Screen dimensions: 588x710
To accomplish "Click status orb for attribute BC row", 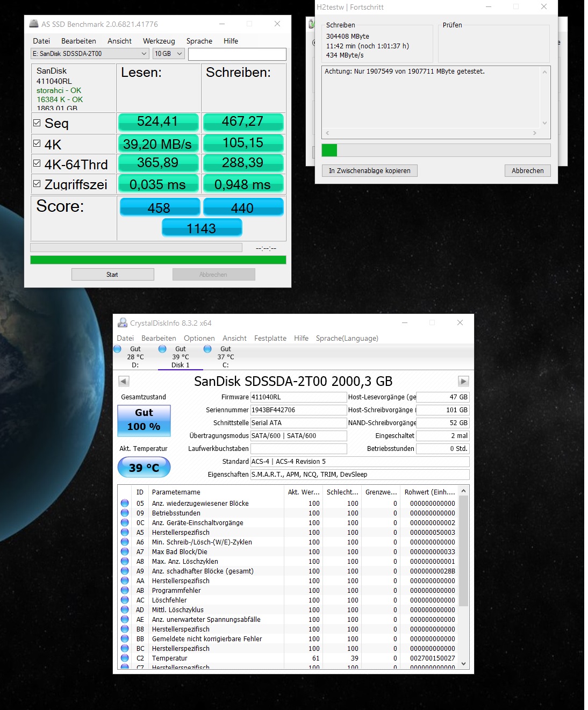I will (x=125, y=648).
